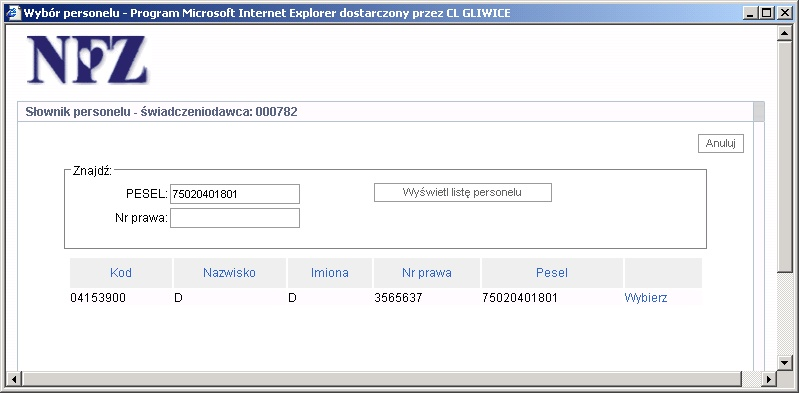This screenshot has width=799, height=393.
Task: Sort by Imiona column header
Action: (x=330, y=273)
